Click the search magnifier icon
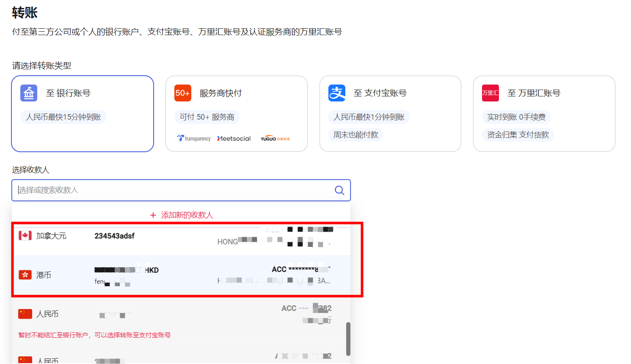 pos(339,190)
